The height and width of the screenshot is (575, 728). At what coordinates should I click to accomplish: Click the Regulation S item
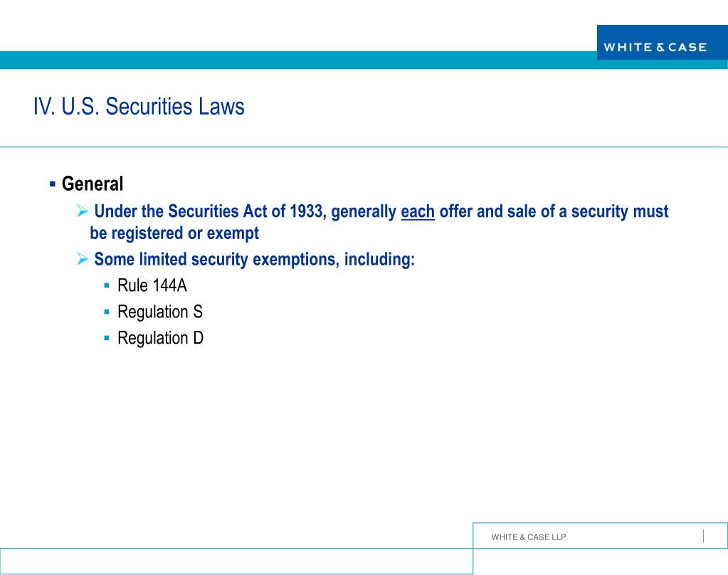[160, 312]
